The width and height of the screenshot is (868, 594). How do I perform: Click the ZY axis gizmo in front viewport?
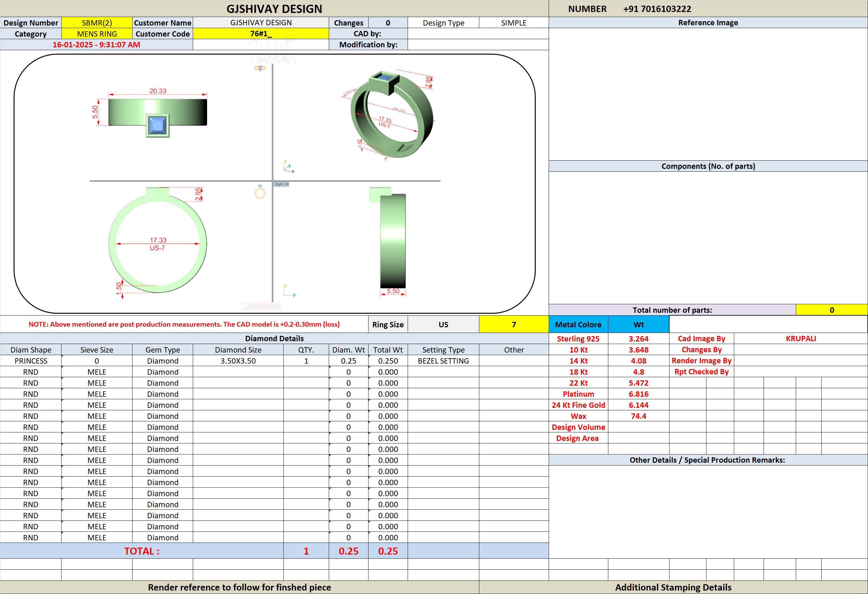(289, 291)
